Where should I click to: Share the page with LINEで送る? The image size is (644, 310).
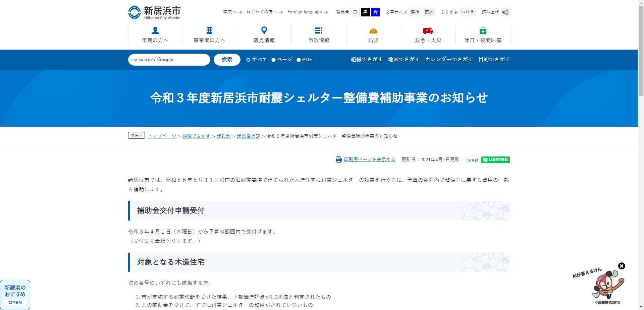(x=495, y=160)
